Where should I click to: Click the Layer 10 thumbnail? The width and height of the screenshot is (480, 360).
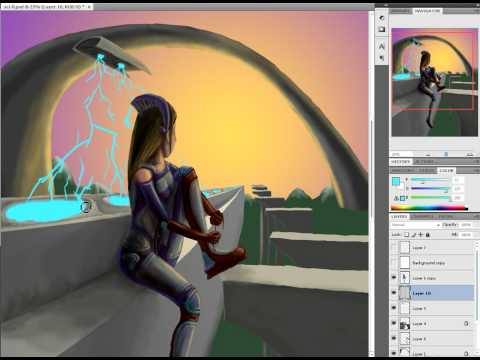[404, 293]
